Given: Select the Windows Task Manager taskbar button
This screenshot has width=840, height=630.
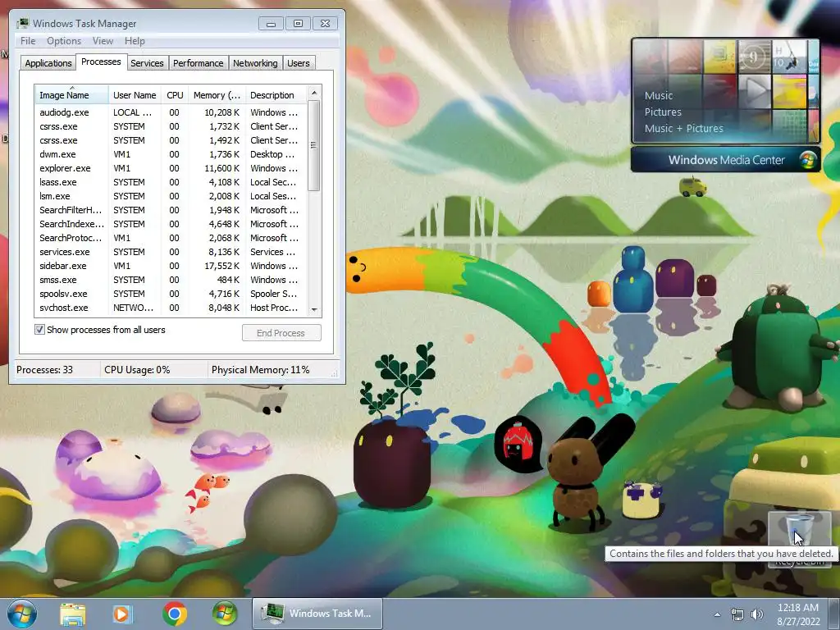Looking at the screenshot, I should (317, 614).
